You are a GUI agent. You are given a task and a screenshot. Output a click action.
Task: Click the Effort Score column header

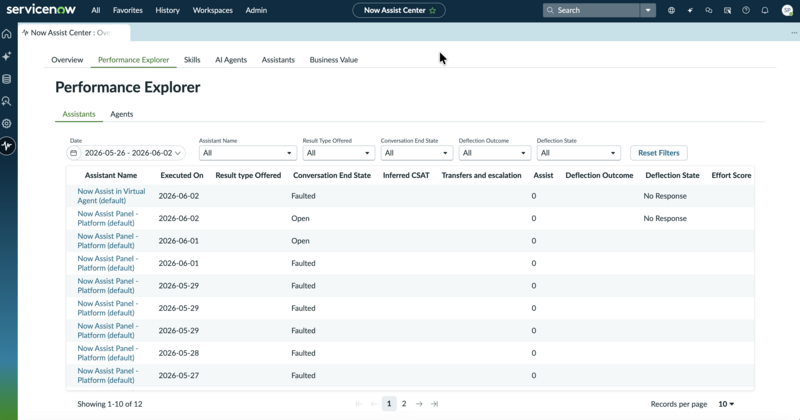[x=731, y=175]
